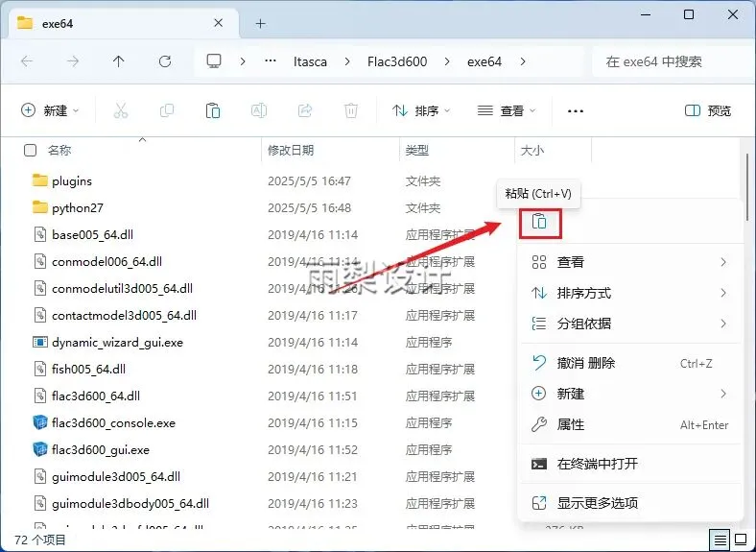Click the base005_64.dll file icon
This screenshot has width=756, height=552.
pyautogui.click(x=40, y=234)
